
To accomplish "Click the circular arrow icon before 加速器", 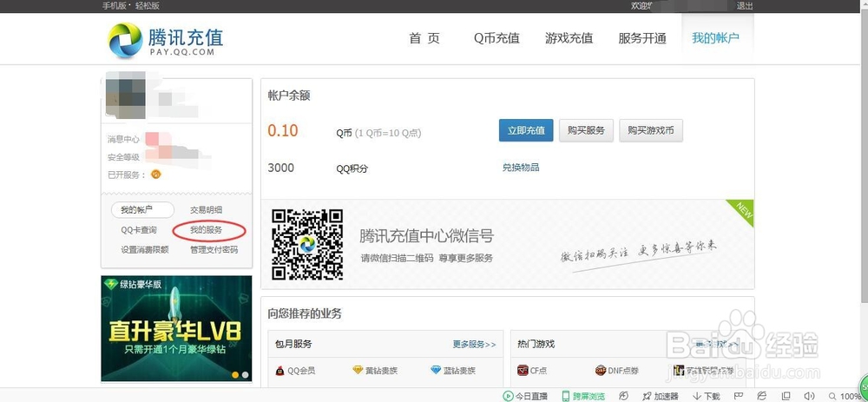I will 623,395.
